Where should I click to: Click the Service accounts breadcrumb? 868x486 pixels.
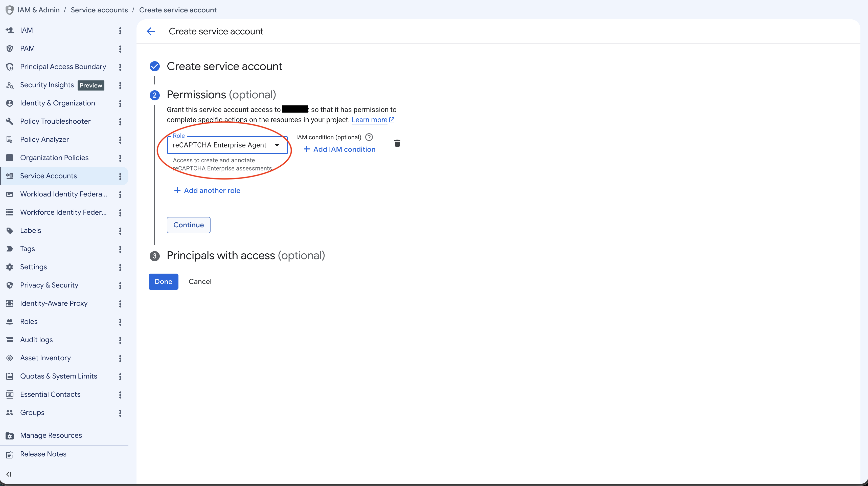99,10
